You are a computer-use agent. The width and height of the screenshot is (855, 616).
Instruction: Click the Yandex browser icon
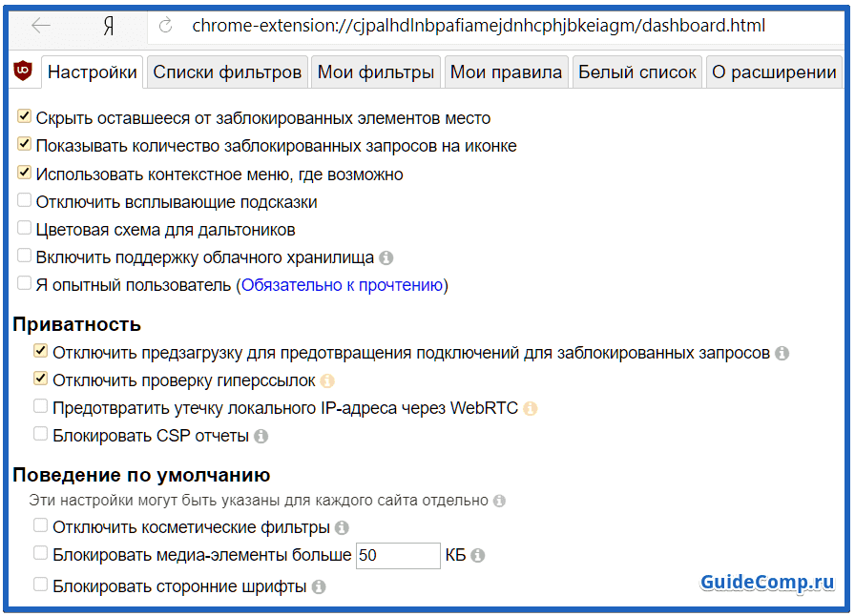click(108, 26)
